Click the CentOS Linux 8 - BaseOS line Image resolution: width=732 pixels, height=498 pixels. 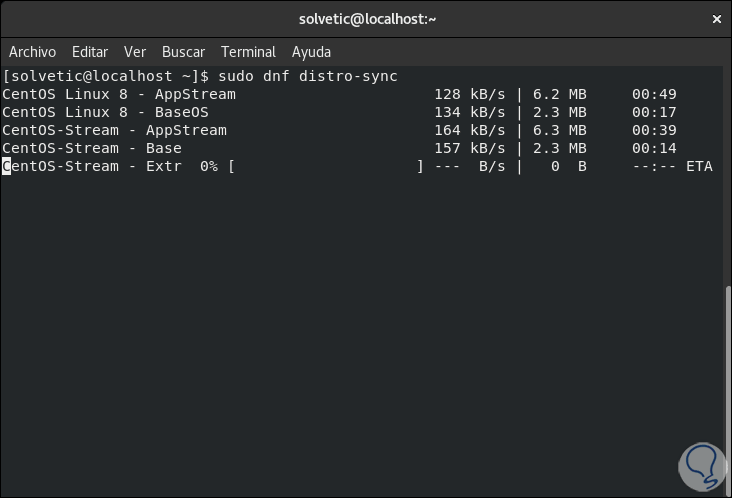point(105,112)
